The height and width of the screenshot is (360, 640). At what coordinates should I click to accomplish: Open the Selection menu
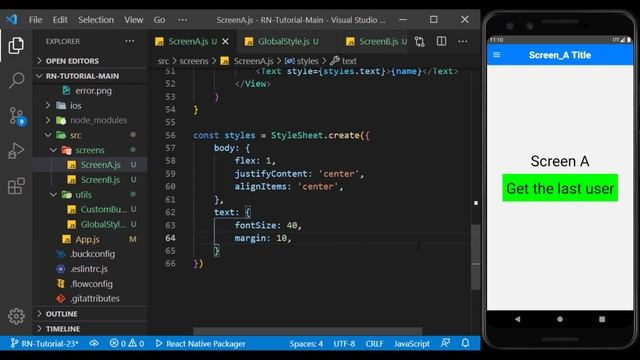(96, 20)
